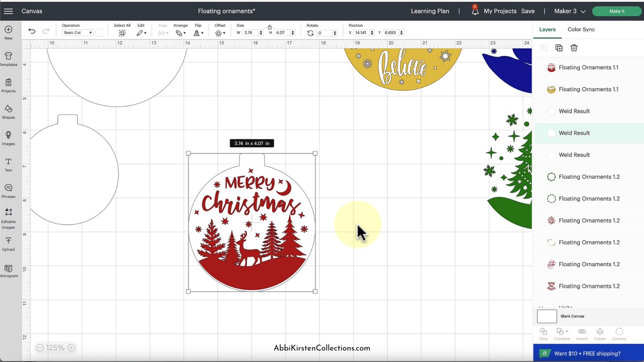Click Save in the header
The image size is (644, 362).
[x=528, y=11]
